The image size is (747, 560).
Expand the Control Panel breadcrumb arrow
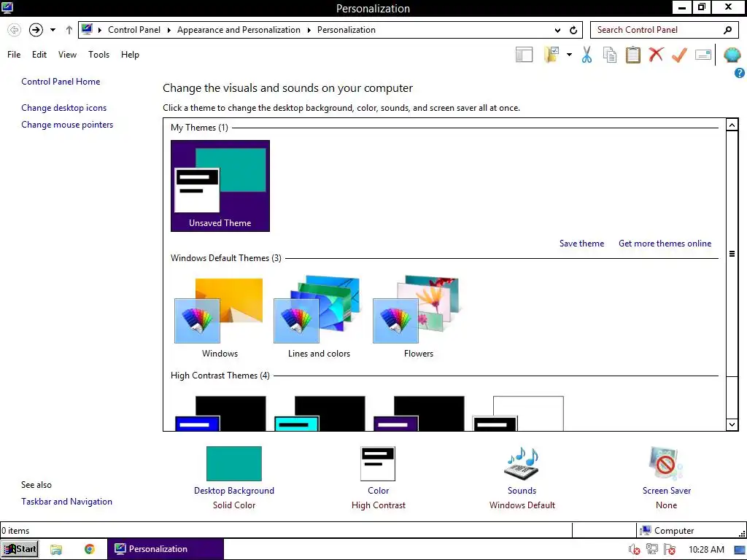pos(169,30)
